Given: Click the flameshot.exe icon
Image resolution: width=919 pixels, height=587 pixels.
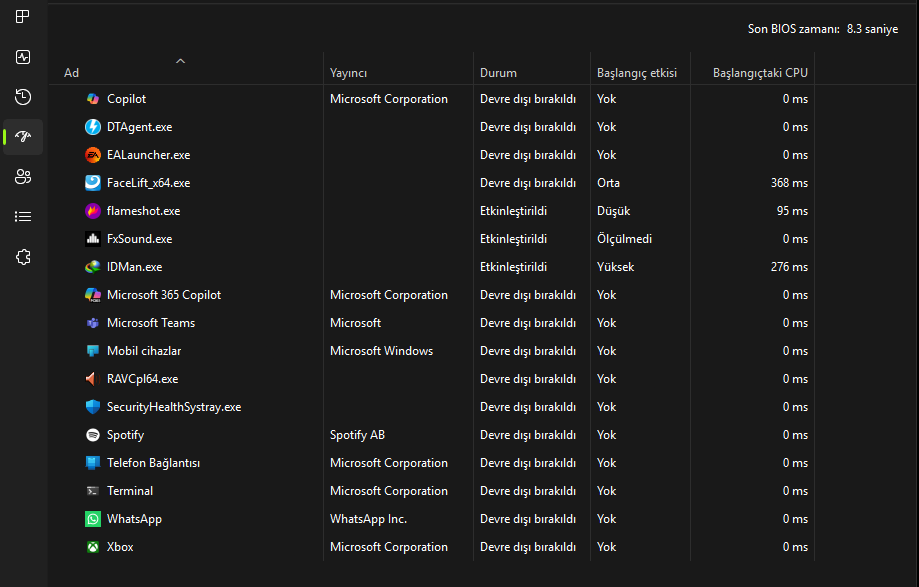Looking at the screenshot, I should coord(93,211).
